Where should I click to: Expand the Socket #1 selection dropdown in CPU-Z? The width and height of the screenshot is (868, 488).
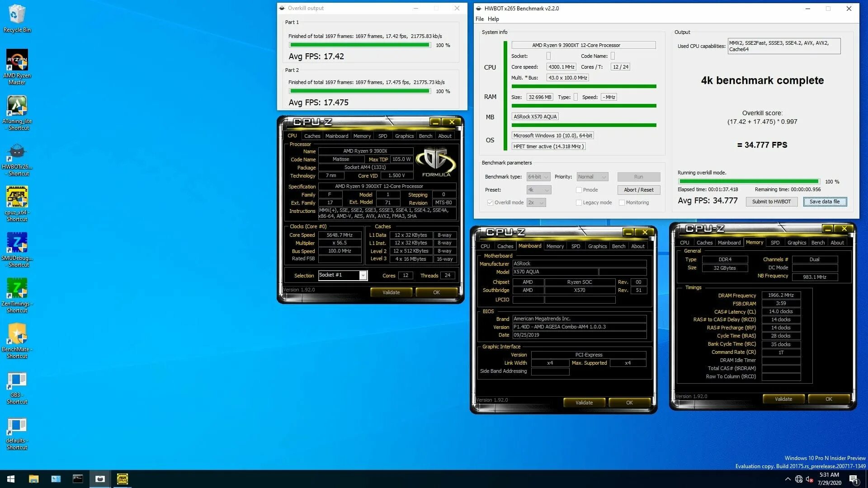[x=362, y=275]
